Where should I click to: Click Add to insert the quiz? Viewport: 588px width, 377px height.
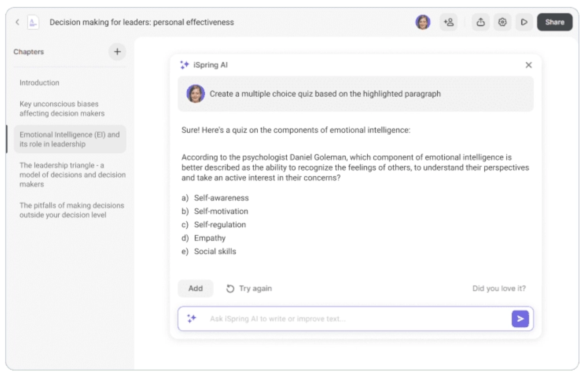pos(195,288)
